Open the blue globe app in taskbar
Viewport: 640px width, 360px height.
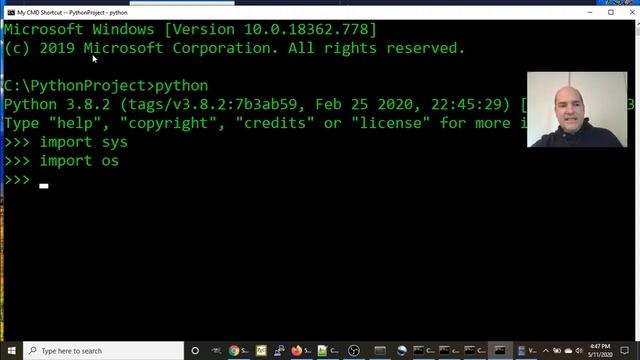pos(402,351)
